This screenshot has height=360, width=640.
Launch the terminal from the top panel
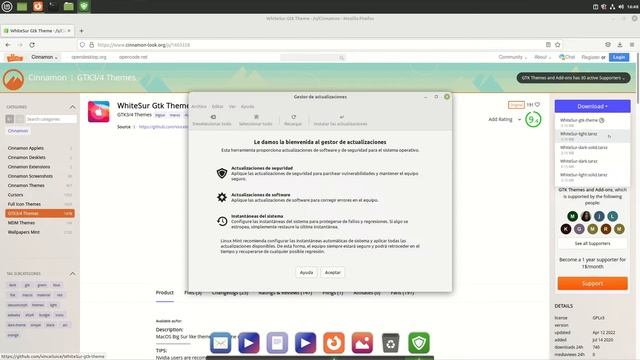click(53, 7)
